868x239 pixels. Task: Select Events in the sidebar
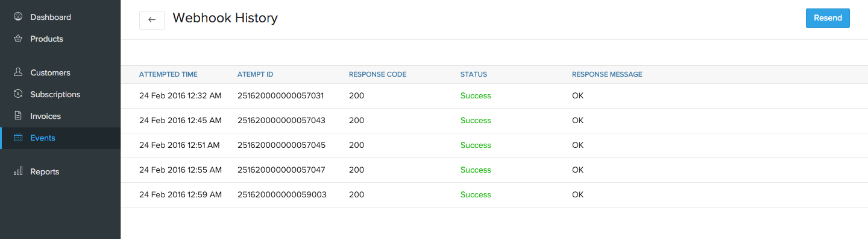coord(60,138)
